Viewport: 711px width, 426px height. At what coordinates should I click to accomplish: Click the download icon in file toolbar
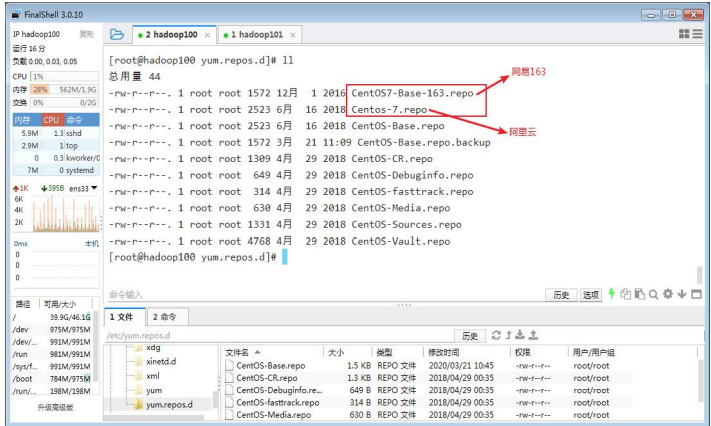(520, 335)
